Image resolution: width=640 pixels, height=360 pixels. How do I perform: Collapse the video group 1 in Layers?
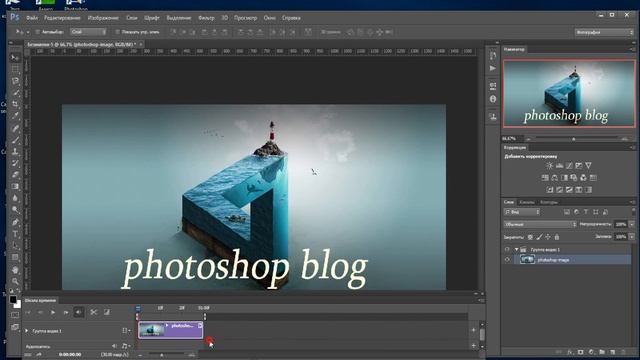[516, 249]
